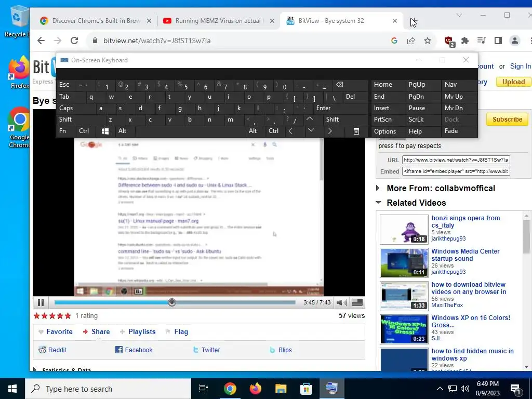Switch to Discover Chrome's Built-in Browser tab
The image size is (532, 399).
click(95, 21)
